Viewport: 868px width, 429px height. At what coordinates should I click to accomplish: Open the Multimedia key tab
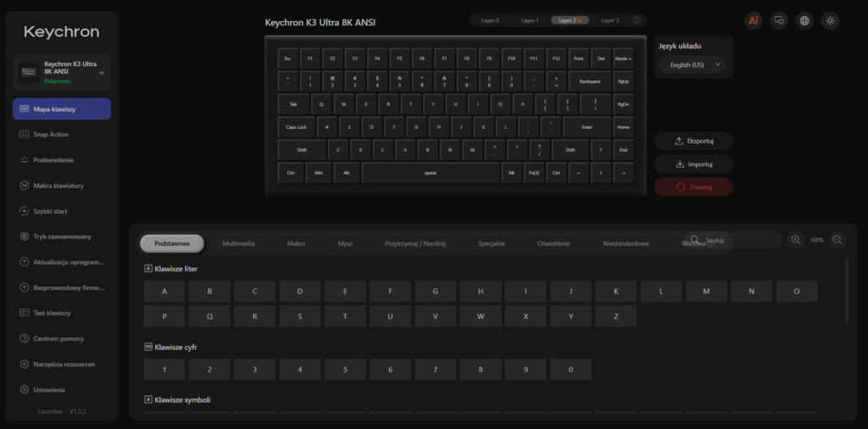tap(238, 243)
